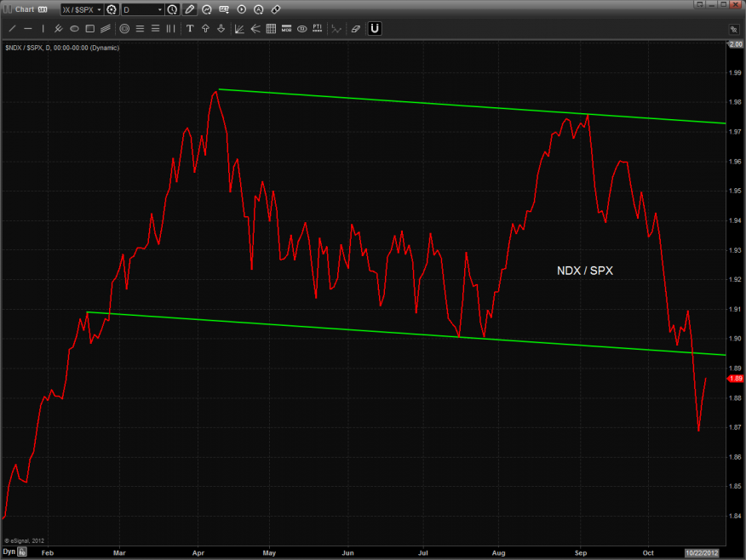Click the Chart window title label
Screen dimensions: 746x560
click(24, 9)
